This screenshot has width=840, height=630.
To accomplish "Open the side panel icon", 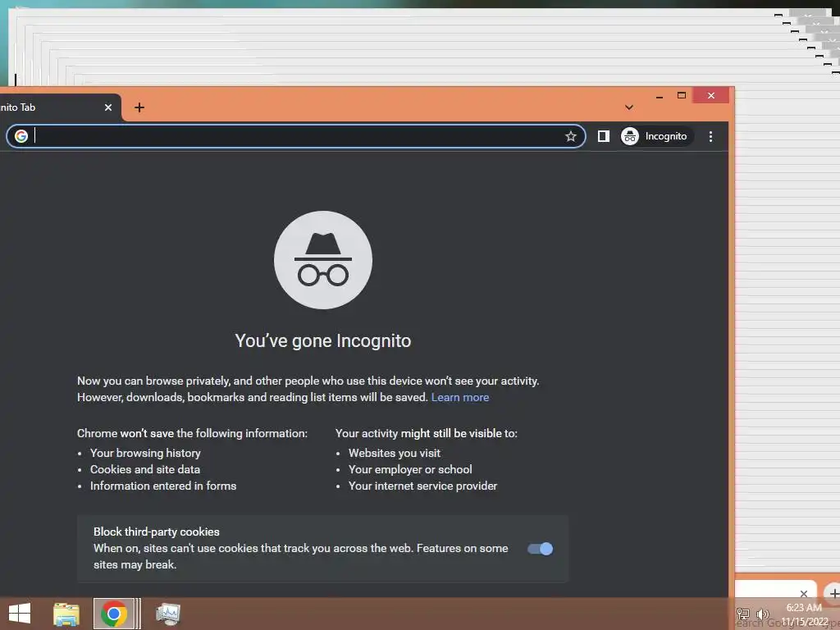I will click(x=603, y=137).
